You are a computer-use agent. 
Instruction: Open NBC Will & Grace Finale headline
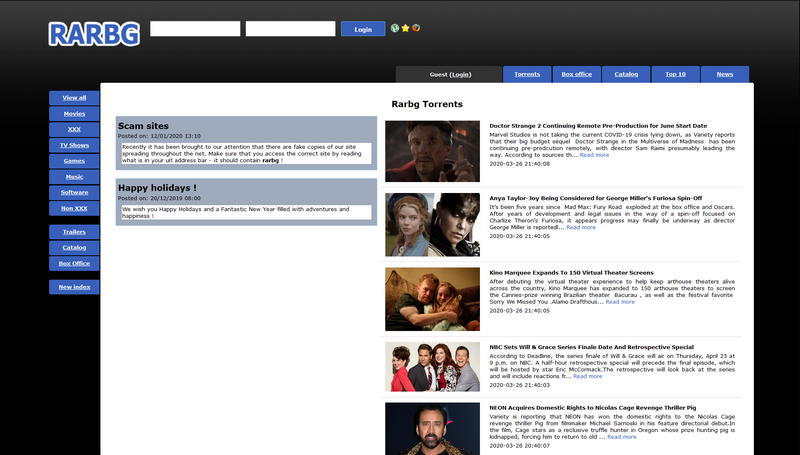coord(591,347)
